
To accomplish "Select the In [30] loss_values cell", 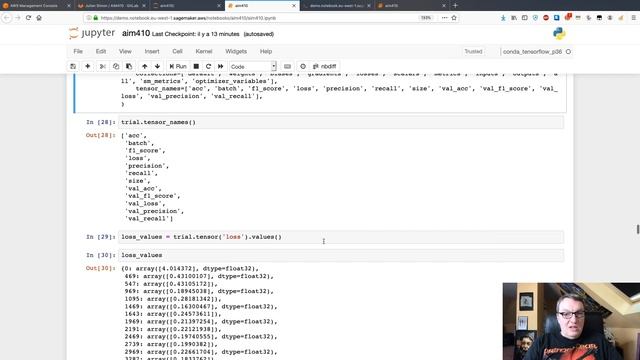I will coord(341,256).
